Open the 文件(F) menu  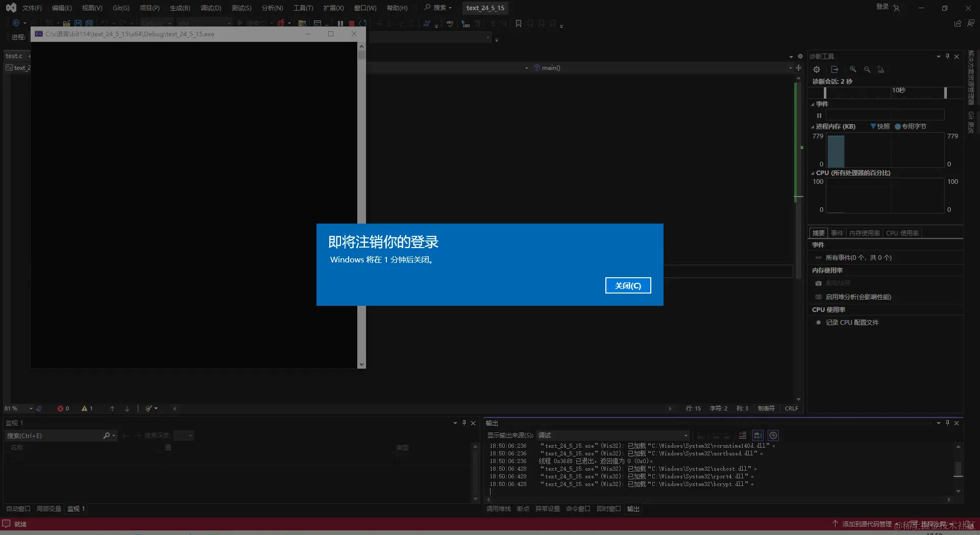coord(32,8)
